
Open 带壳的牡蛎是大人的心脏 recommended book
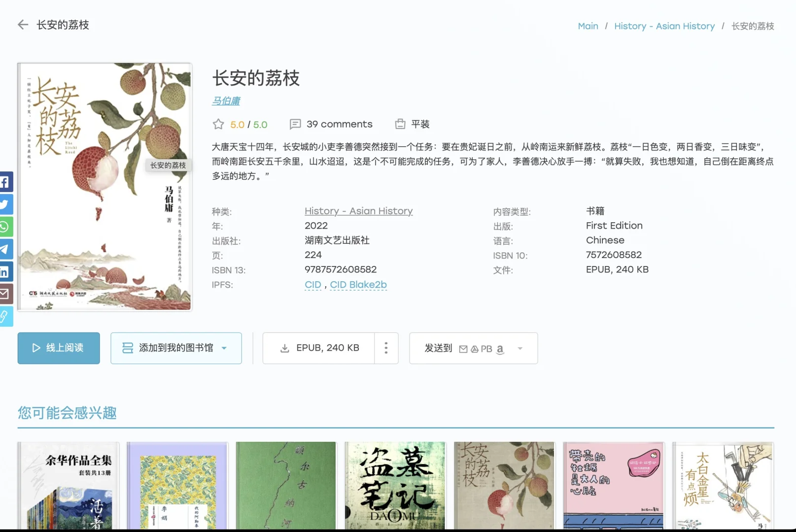click(x=614, y=486)
